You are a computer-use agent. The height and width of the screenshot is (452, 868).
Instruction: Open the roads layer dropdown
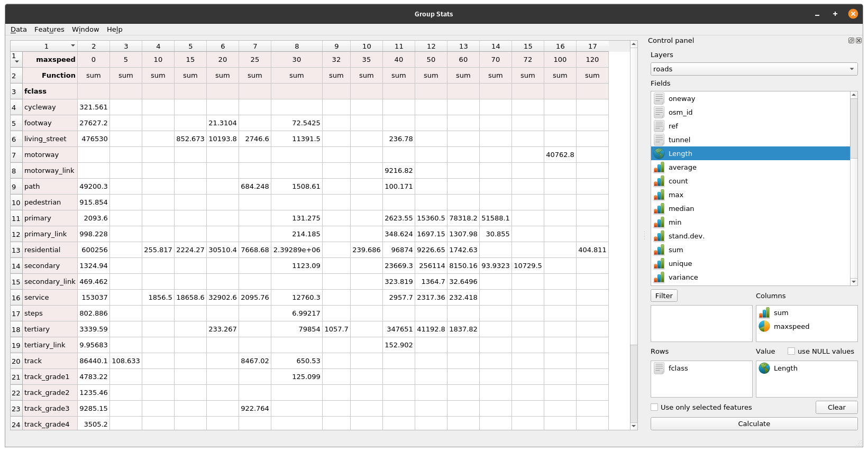(754, 69)
